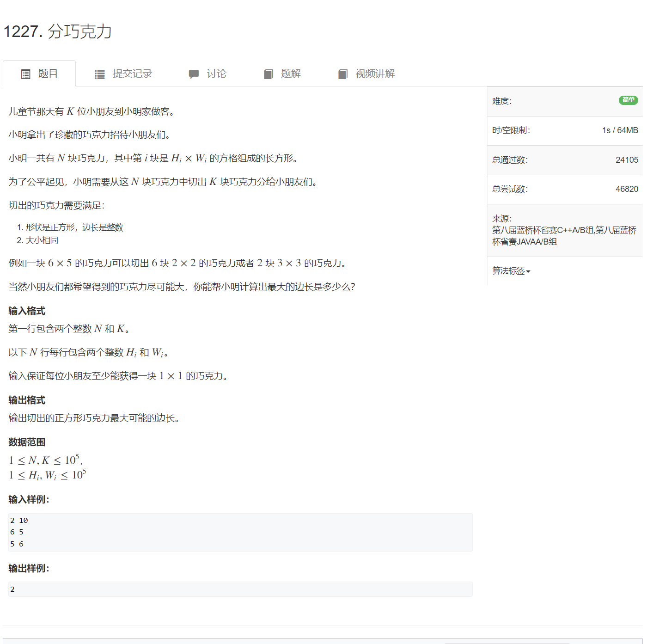Screen dimensions: 647x644
Task: Click the list icon beside 题目
Action: tap(26, 74)
